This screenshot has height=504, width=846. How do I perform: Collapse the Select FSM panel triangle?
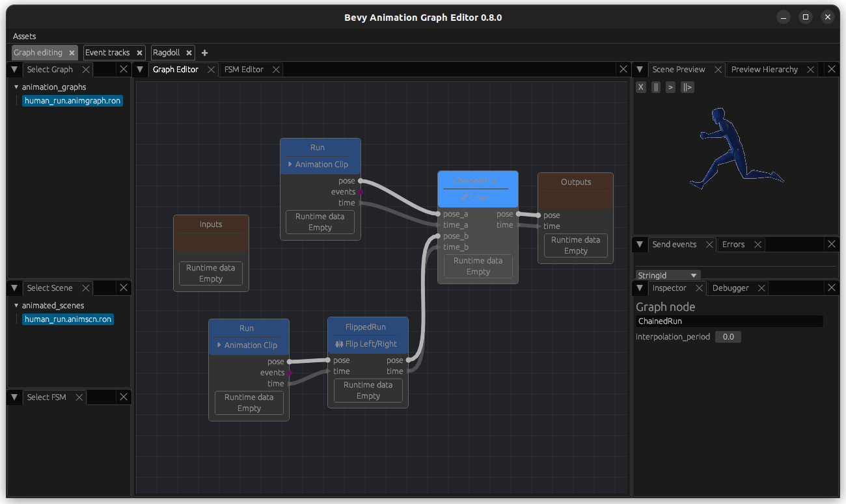point(14,397)
